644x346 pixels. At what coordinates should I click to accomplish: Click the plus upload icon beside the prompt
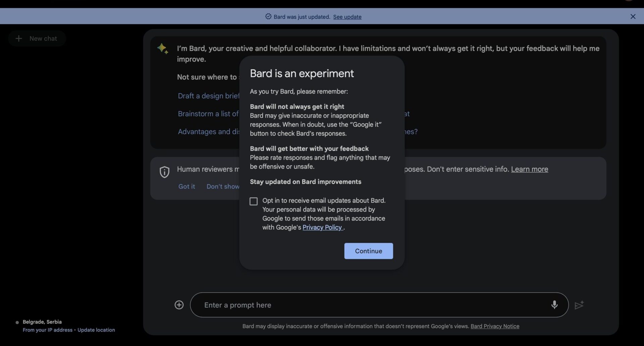pyautogui.click(x=179, y=305)
